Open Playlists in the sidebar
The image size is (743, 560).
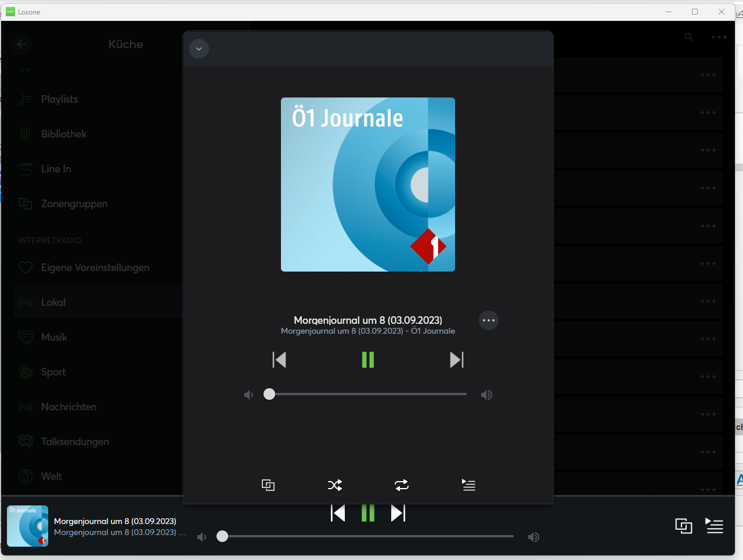pos(98,99)
